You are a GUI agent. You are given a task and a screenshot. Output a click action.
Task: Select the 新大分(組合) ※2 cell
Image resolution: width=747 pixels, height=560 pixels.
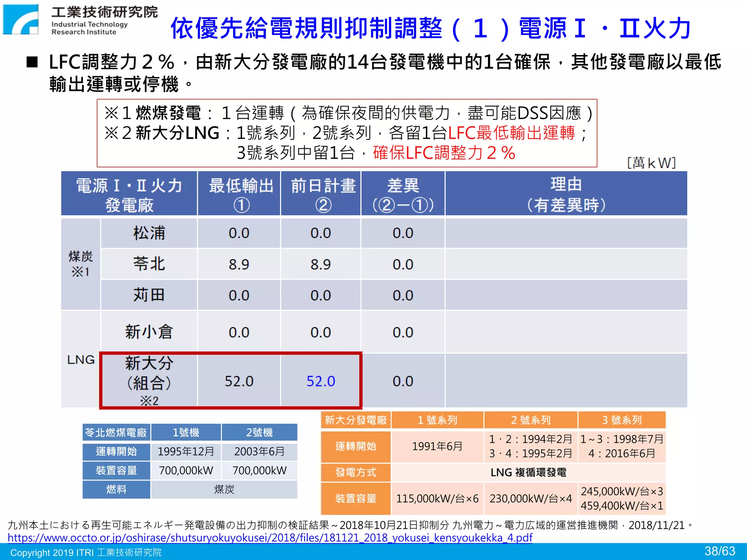click(149, 381)
